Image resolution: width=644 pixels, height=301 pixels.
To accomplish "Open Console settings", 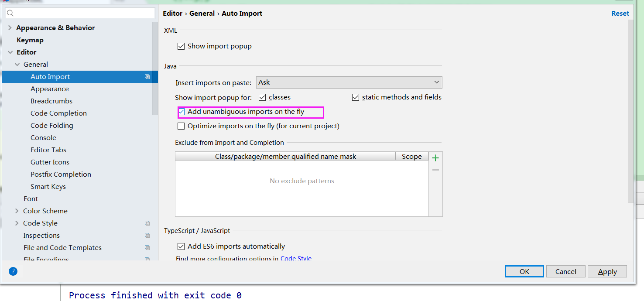I will pyautogui.click(x=43, y=138).
